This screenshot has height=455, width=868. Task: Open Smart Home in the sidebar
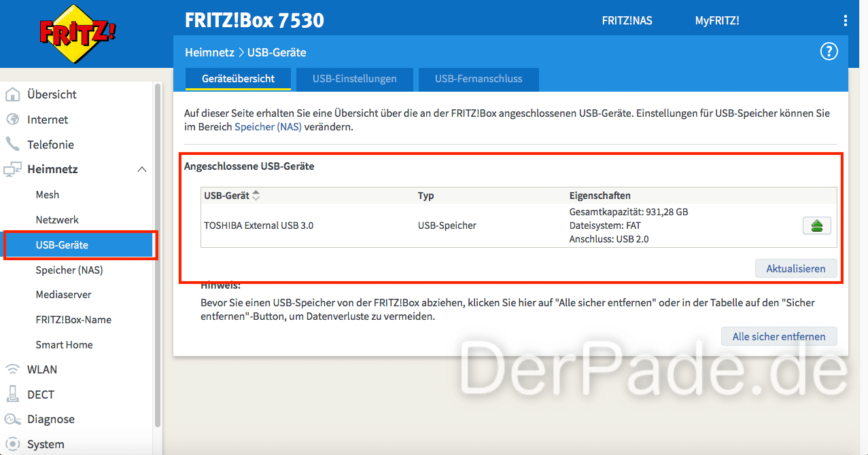(x=64, y=345)
